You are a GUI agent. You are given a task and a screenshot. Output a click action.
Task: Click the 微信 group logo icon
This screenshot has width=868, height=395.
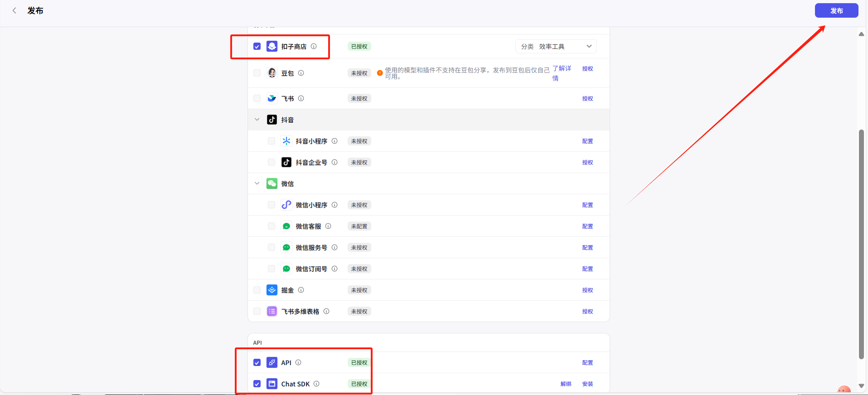pos(272,183)
